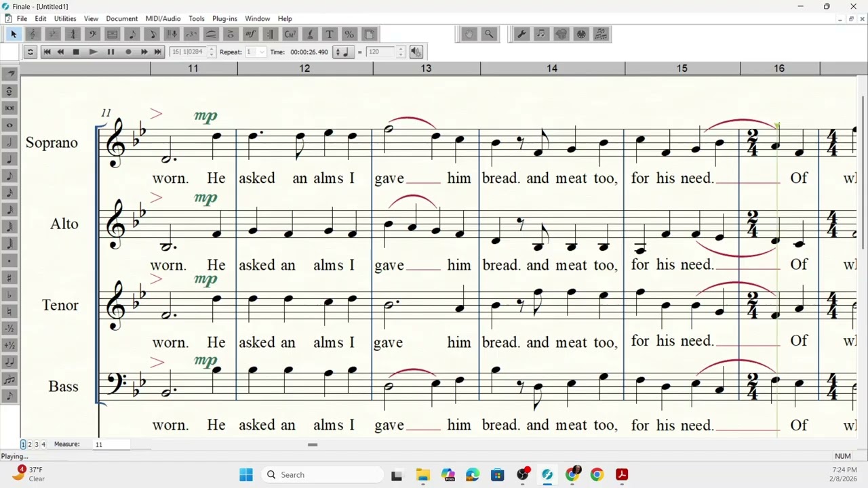The width and height of the screenshot is (868, 488).
Task: Select the Clef tool
Action: tap(93, 34)
